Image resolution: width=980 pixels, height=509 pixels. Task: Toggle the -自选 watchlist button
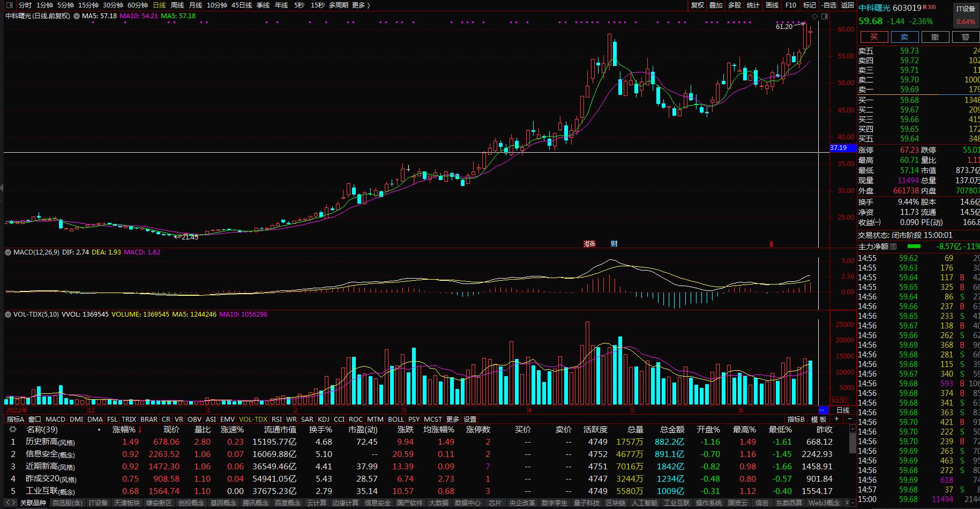pos(829,5)
